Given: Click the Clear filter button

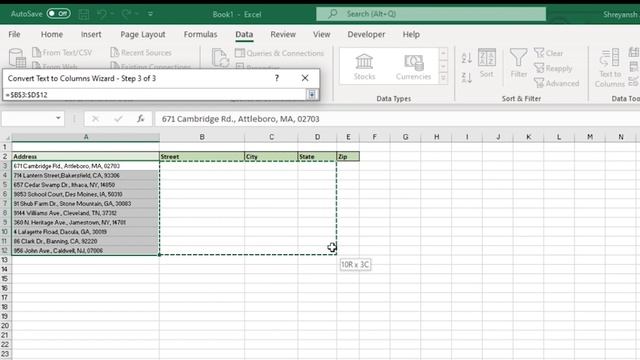Looking at the screenshot, I should (x=549, y=53).
